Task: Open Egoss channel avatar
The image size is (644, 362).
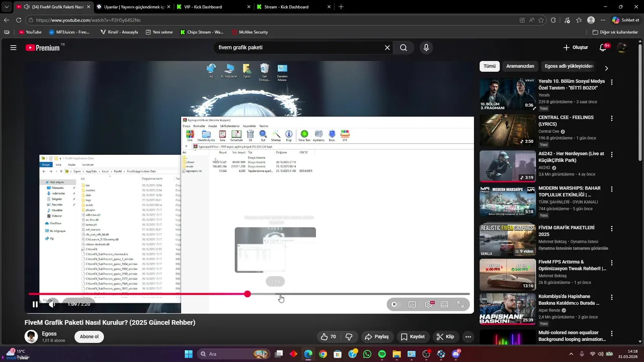Action: tap(31, 337)
